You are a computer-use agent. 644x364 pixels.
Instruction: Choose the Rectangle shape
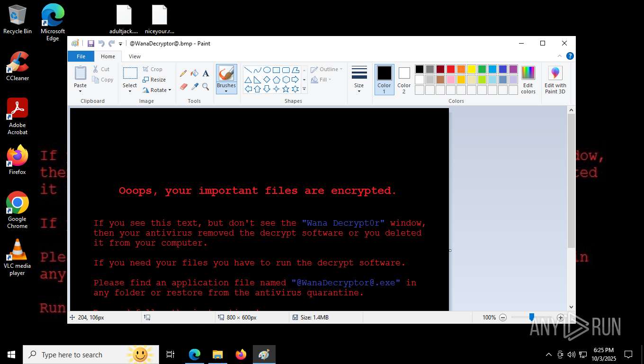coord(277,70)
